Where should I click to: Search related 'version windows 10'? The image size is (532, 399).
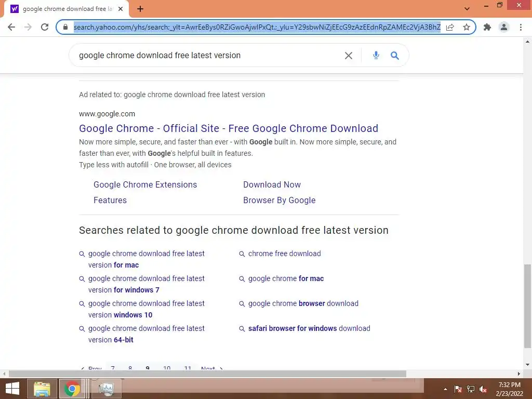(146, 309)
